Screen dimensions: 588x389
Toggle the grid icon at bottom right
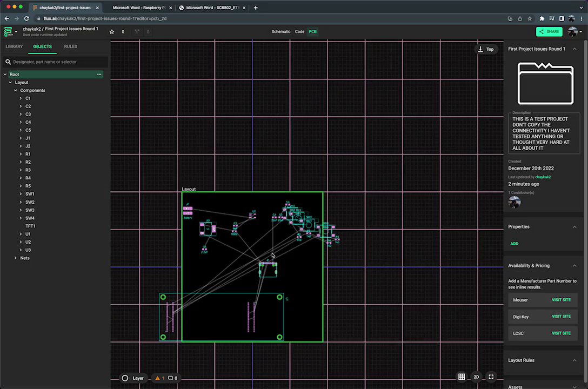tap(462, 377)
